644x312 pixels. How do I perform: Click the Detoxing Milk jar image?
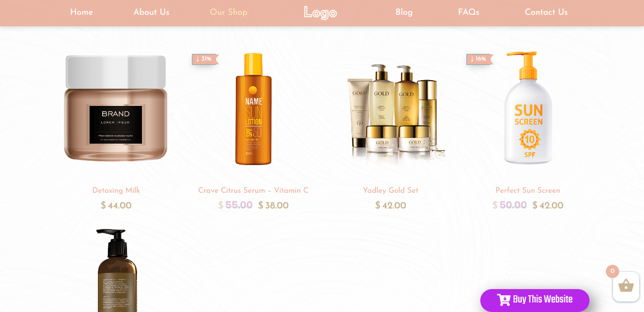coord(116,108)
